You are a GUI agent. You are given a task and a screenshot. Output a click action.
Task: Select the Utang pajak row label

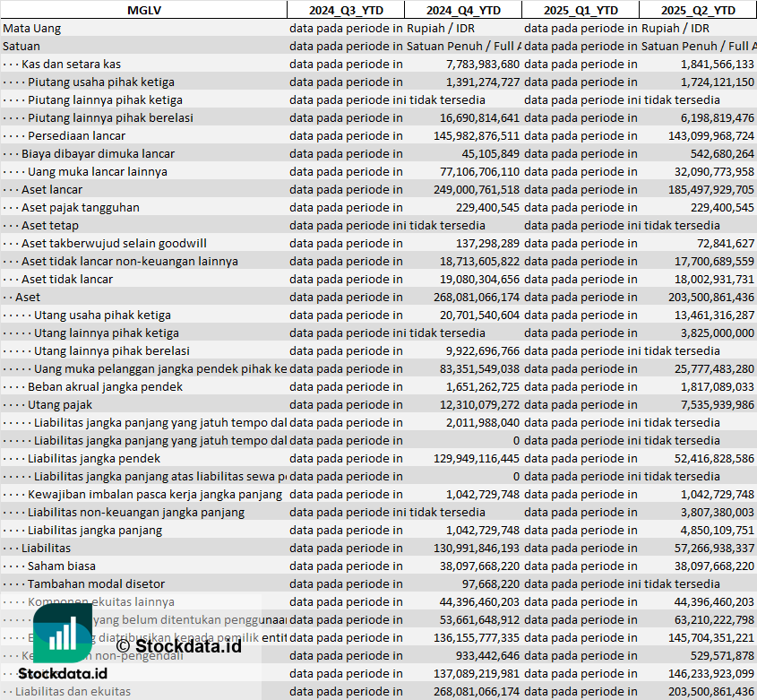tap(60, 404)
